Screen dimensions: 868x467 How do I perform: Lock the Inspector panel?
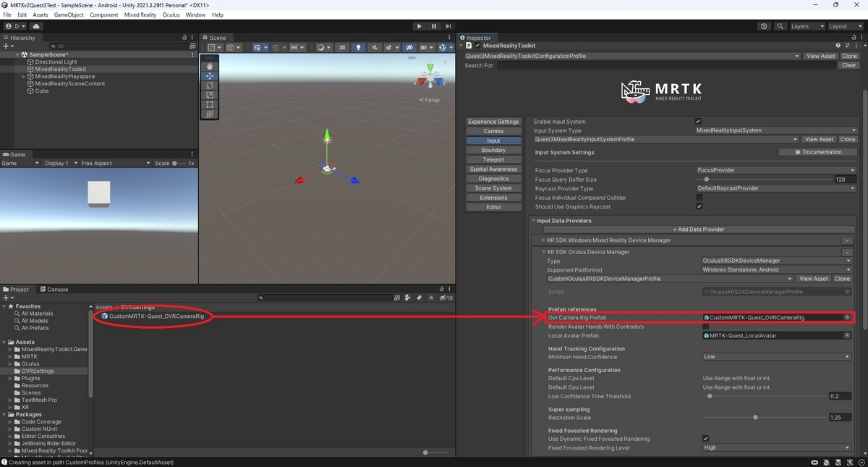pyautogui.click(x=853, y=38)
